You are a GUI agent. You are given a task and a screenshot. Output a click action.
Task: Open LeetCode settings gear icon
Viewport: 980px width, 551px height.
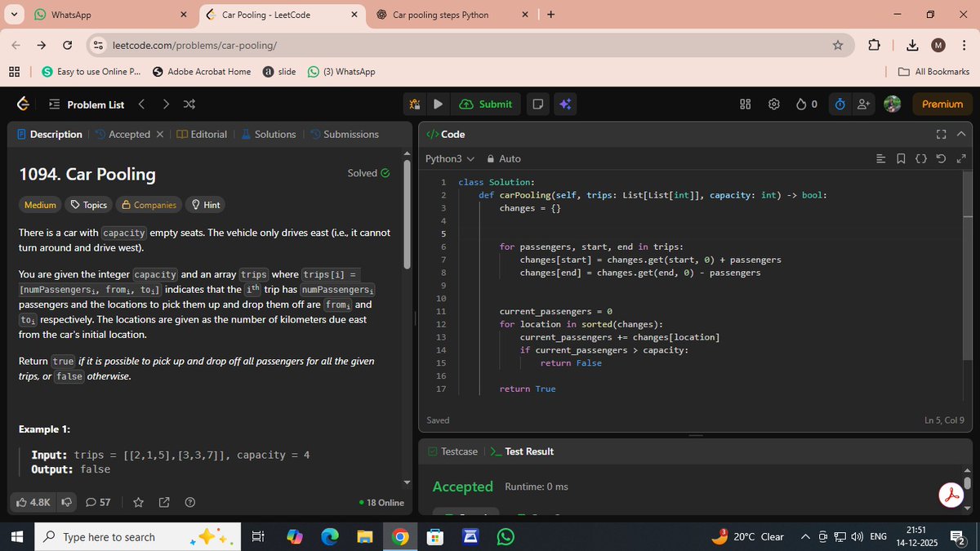(x=773, y=104)
